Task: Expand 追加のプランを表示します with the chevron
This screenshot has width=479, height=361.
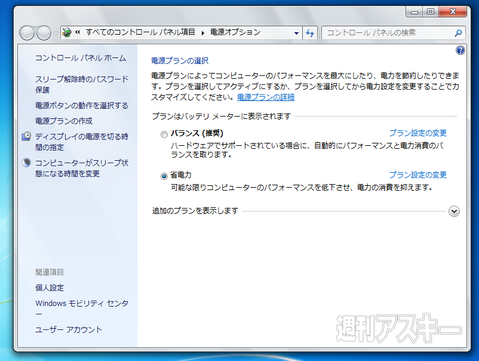Action: 454,211
